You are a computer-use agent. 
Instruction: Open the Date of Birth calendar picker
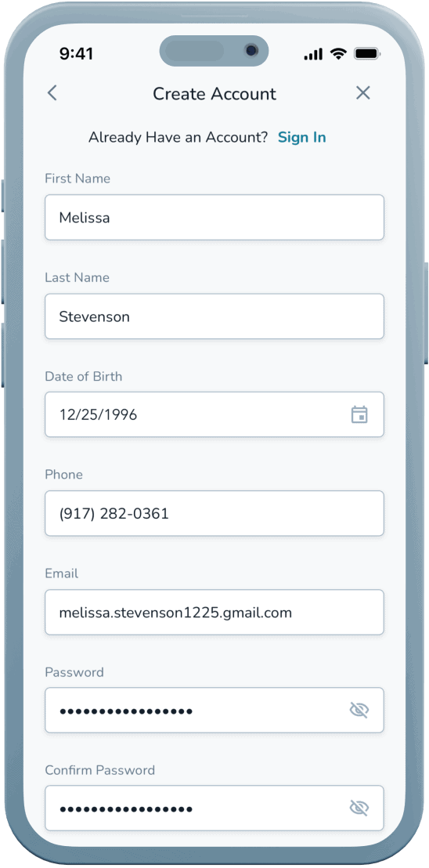click(x=359, y=414)
